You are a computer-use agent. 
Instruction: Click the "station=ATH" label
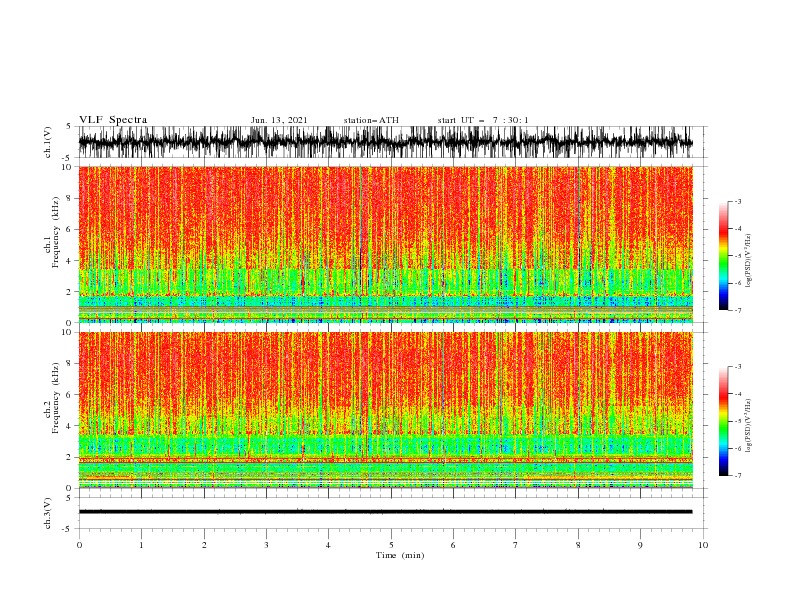click(x=371, y=120)
